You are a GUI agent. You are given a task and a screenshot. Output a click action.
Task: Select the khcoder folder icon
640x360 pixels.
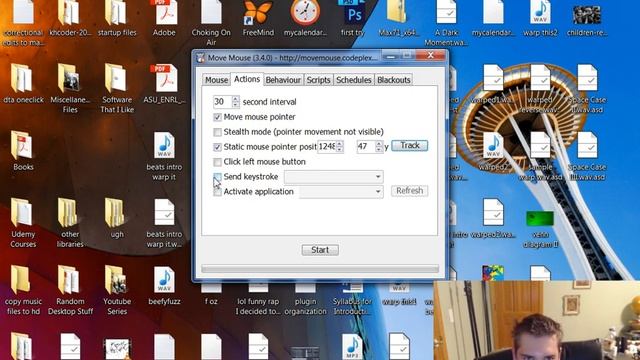click(x=70, y=18)
